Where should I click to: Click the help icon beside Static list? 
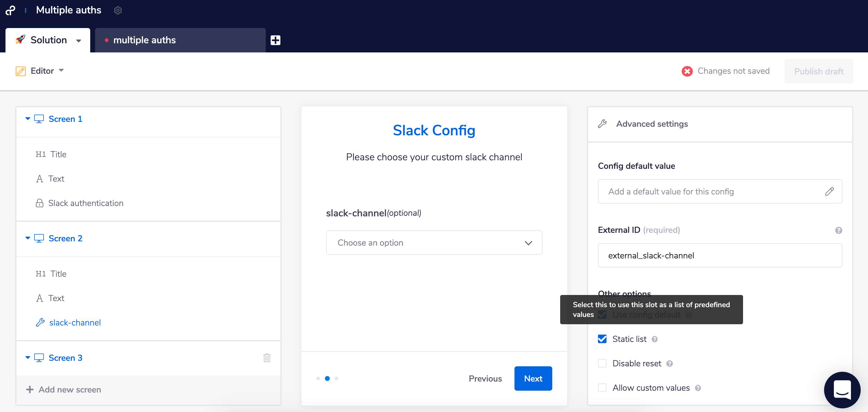pos(654,339)
